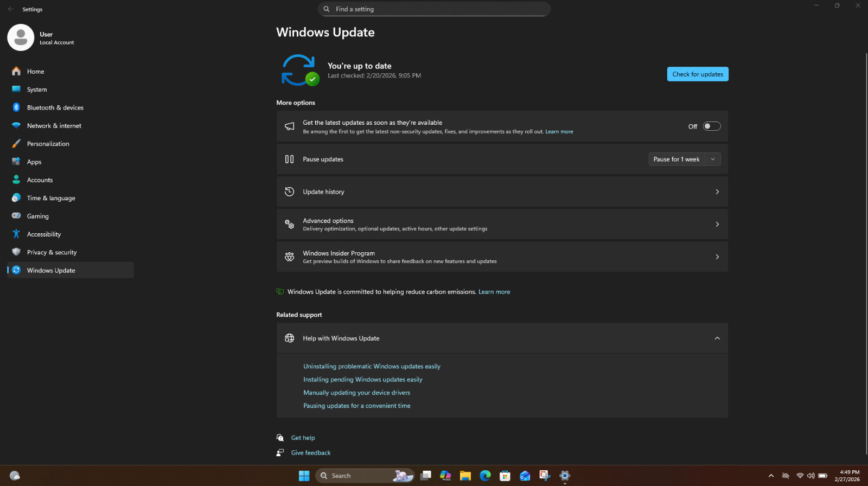Select Personalization in the sidebar
This screenshot has width=868, height=486.
pyautogui.click(x=71, y=144)
